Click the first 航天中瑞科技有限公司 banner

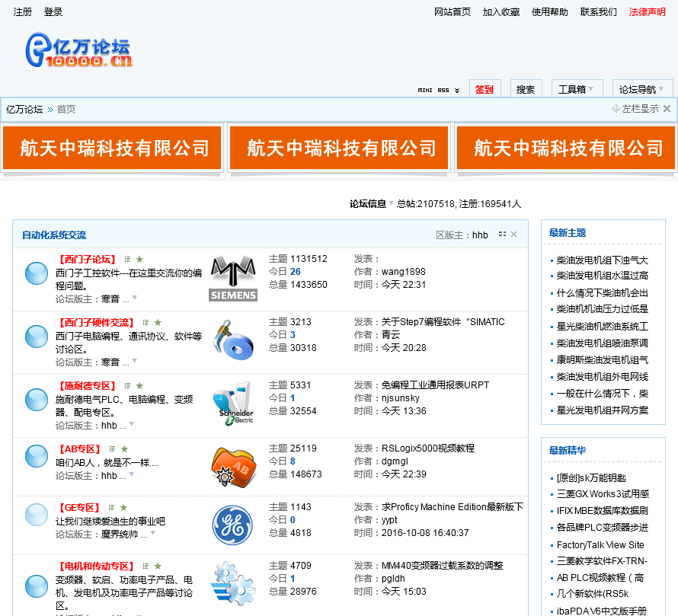click(x=112, y=148)
